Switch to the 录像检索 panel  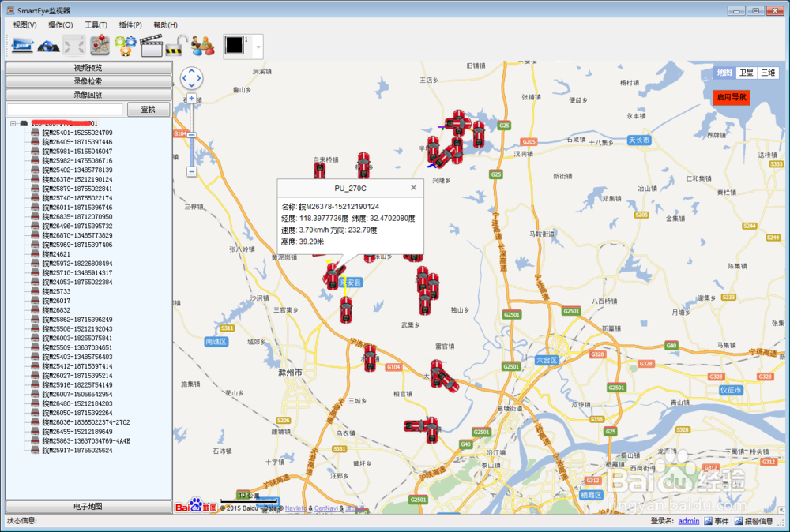pyautogui.click(x=88, y=81)
